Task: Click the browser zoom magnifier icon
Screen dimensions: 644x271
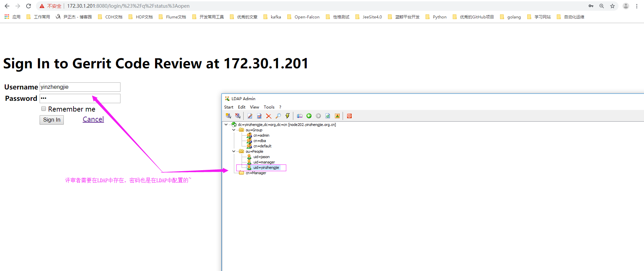Action: (x=602, y=6)
